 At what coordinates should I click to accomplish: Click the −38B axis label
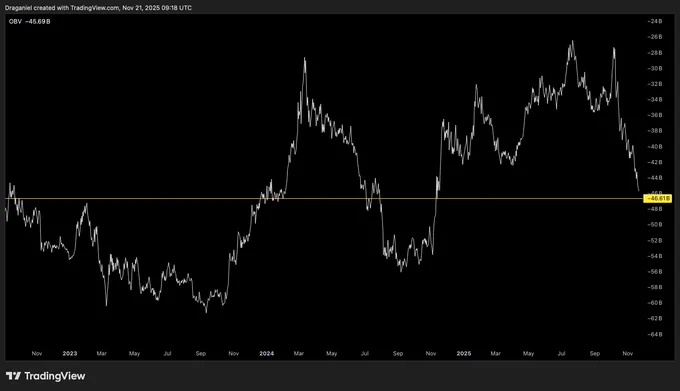(x=655, y=130)
